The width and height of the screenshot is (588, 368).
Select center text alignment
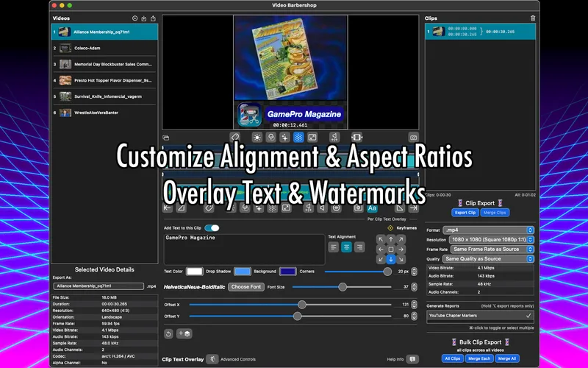pyautogui.click(x=346, y=247)
